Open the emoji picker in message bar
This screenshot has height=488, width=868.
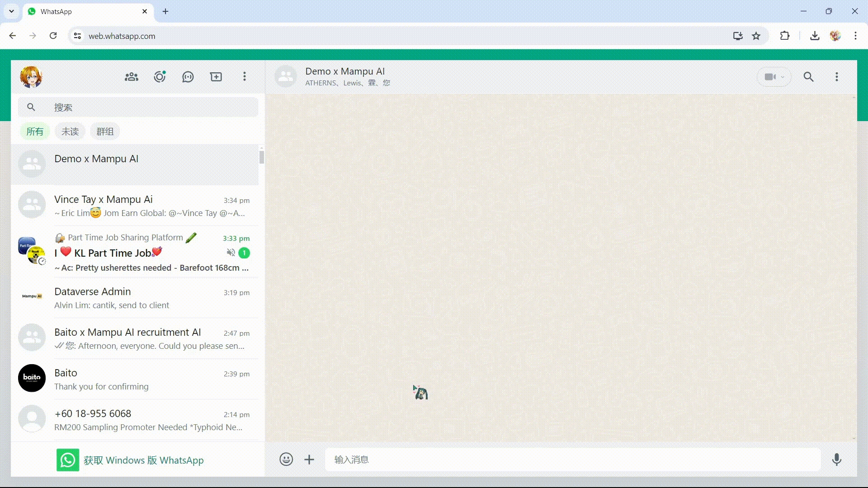point(286,460)
